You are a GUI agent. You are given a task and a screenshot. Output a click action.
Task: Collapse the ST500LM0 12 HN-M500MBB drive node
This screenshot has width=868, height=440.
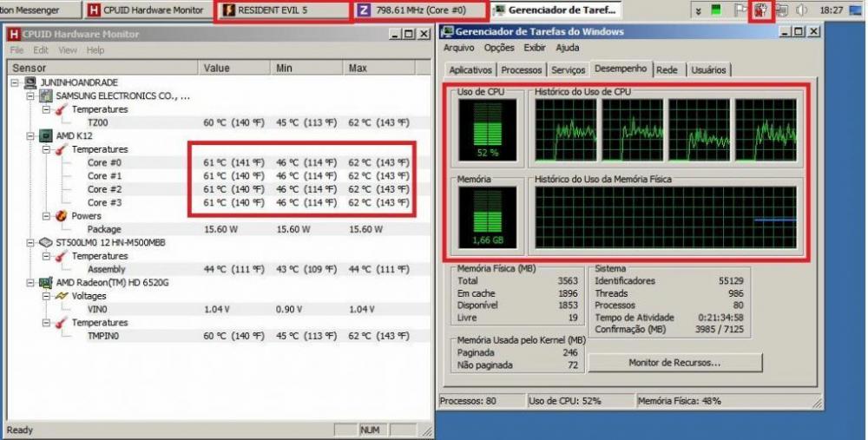click(30, 242)
